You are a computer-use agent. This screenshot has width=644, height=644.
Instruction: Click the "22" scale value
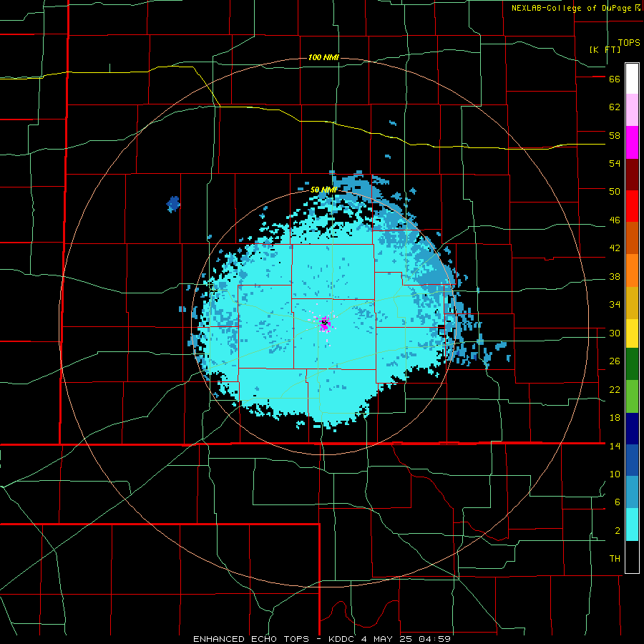(x=615, y=390)
